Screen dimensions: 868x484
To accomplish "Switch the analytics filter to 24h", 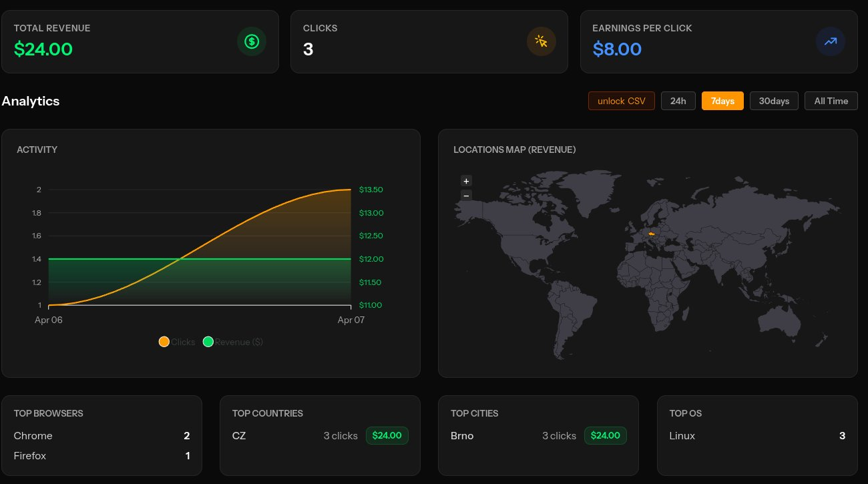I will click(x=678, y=101).
